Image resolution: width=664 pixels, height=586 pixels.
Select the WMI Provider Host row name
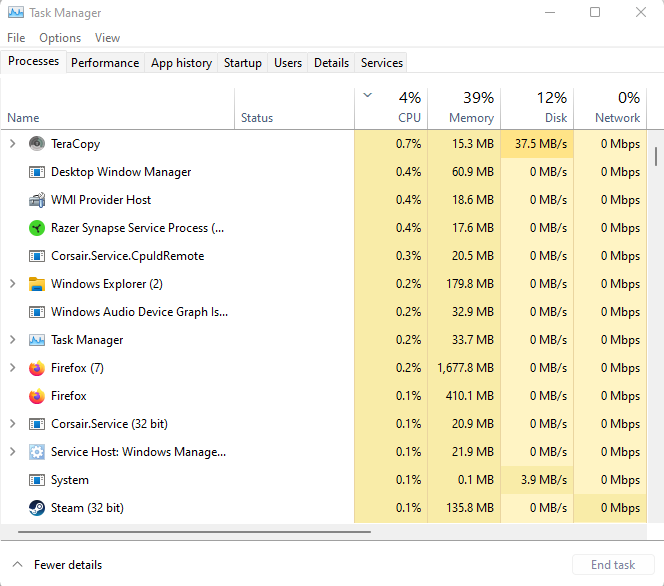tap(101, 200)
